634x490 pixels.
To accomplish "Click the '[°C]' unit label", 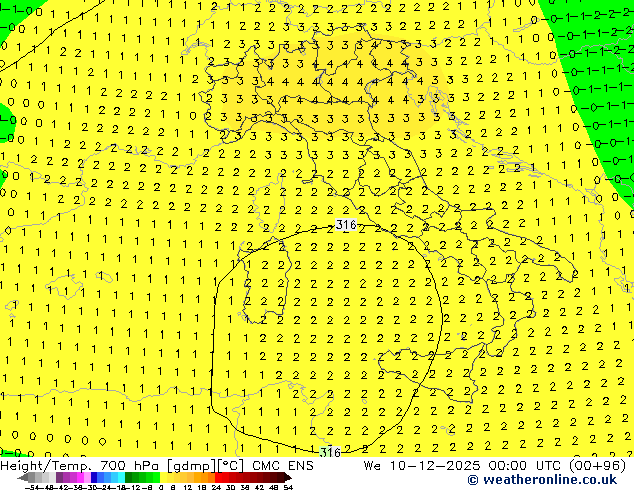I will click(x=230, y=465).
